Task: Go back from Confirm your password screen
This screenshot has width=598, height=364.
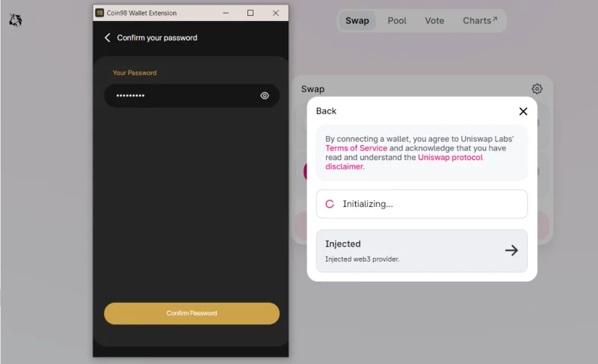Action: coord(108,37)
